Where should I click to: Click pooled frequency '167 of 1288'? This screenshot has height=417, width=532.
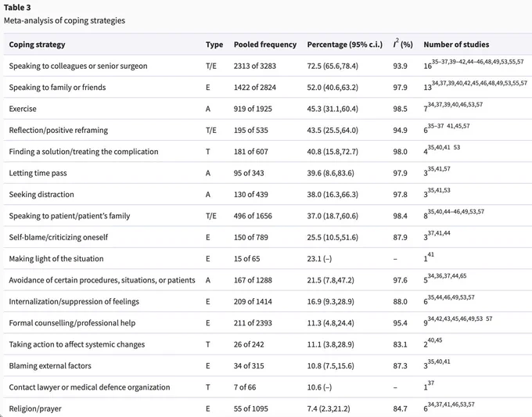coord(253,280)
